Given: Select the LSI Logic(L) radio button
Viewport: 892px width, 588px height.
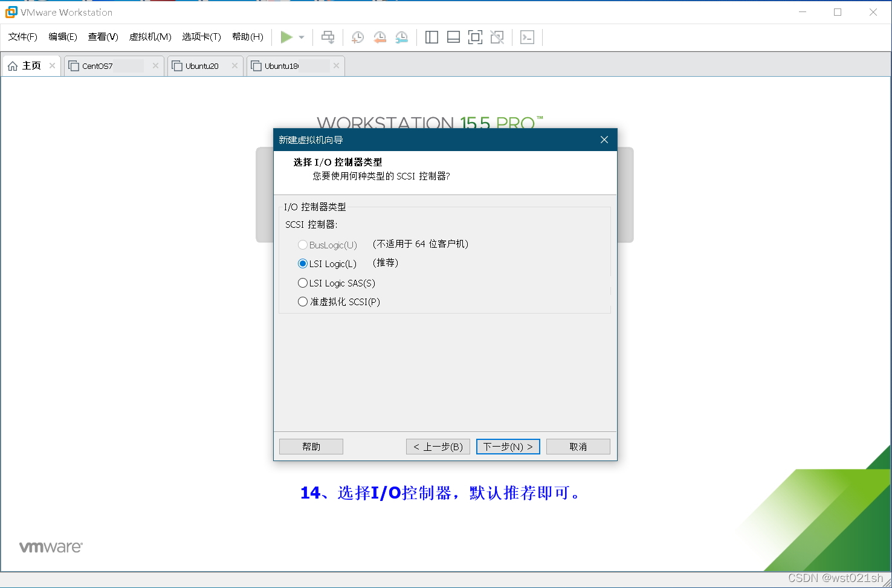Looking at the screenshot, I should pyautogui.click(x=303, y=263).
